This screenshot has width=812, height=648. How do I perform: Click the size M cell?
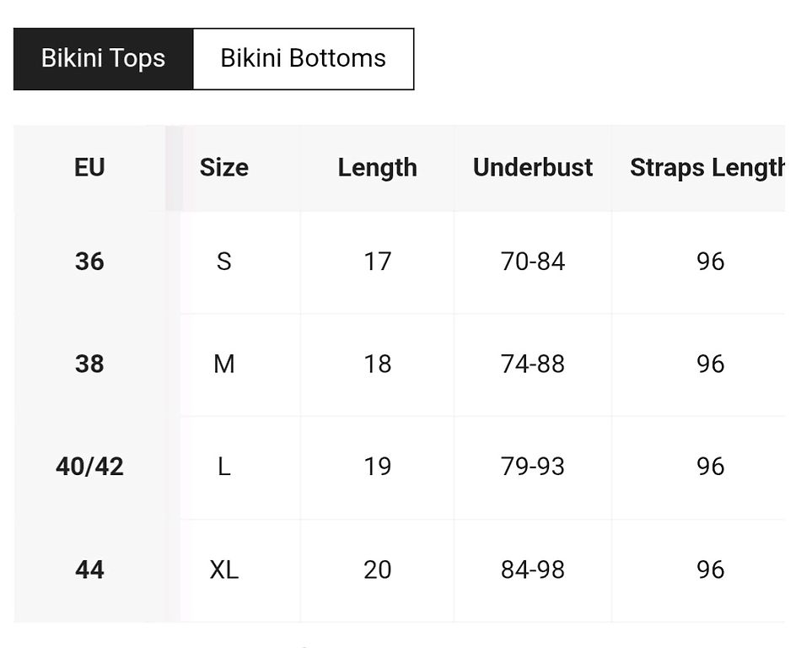click(x=223, y=364)
